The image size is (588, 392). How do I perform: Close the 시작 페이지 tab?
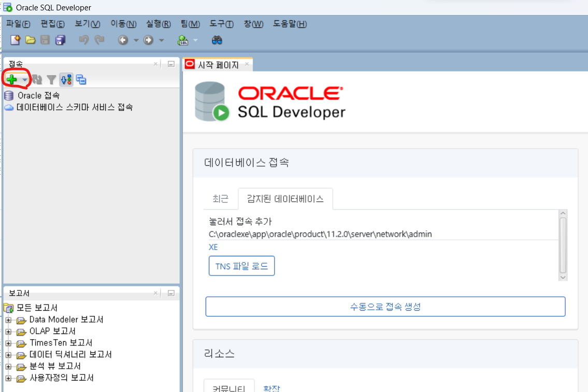247,64
